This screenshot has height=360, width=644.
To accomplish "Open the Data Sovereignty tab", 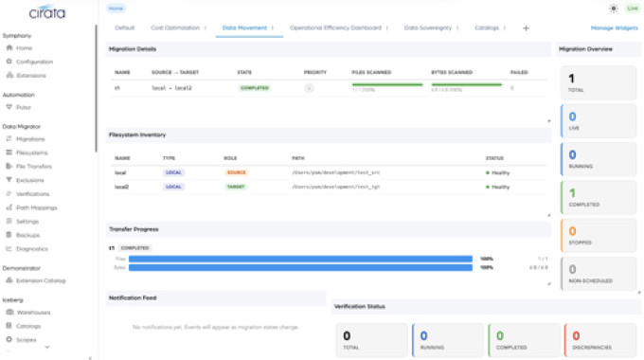I will [427, 27].
